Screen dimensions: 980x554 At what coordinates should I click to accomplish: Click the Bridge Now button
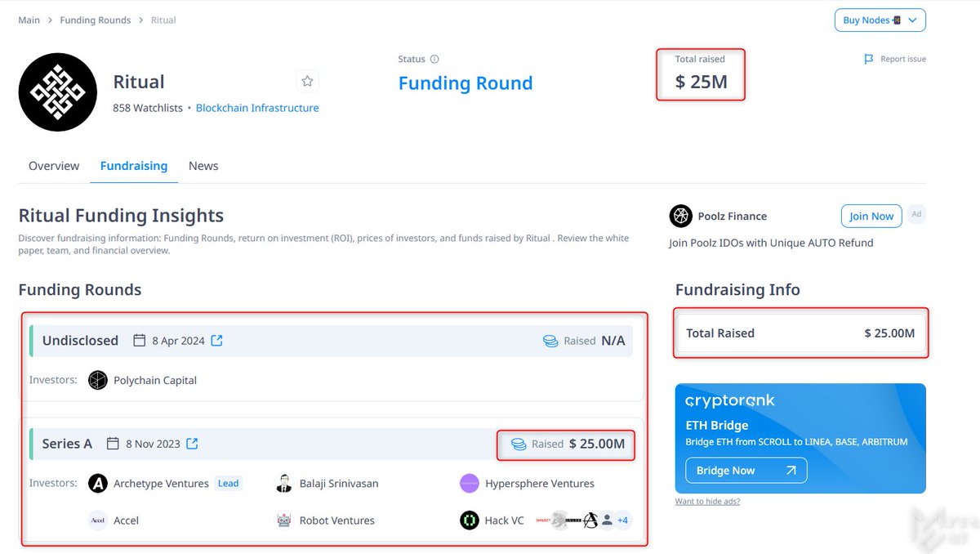click(746, 471)
